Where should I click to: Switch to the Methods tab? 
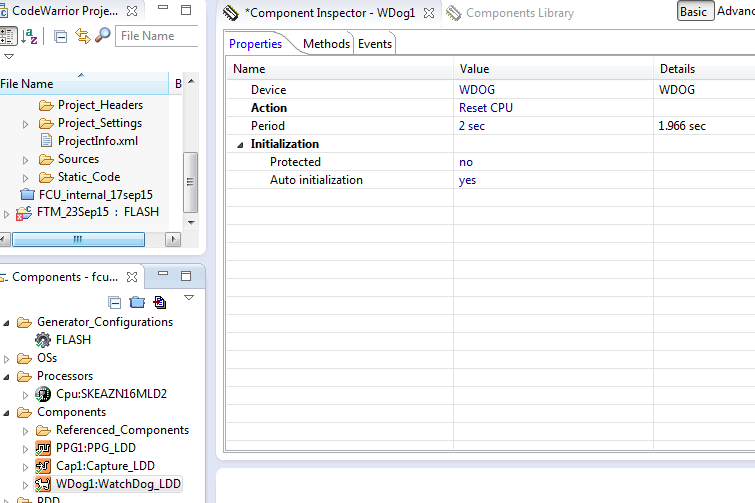point(326,44)
